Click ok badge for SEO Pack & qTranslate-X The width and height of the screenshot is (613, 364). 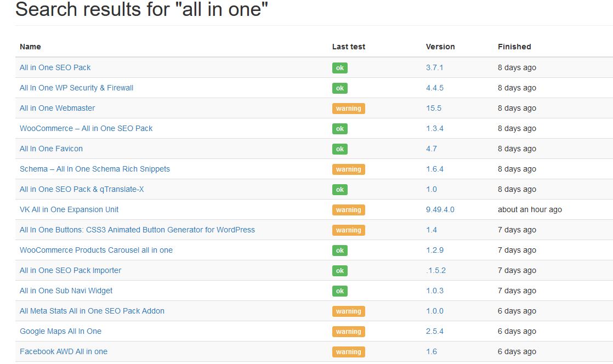tap(340, 190)
